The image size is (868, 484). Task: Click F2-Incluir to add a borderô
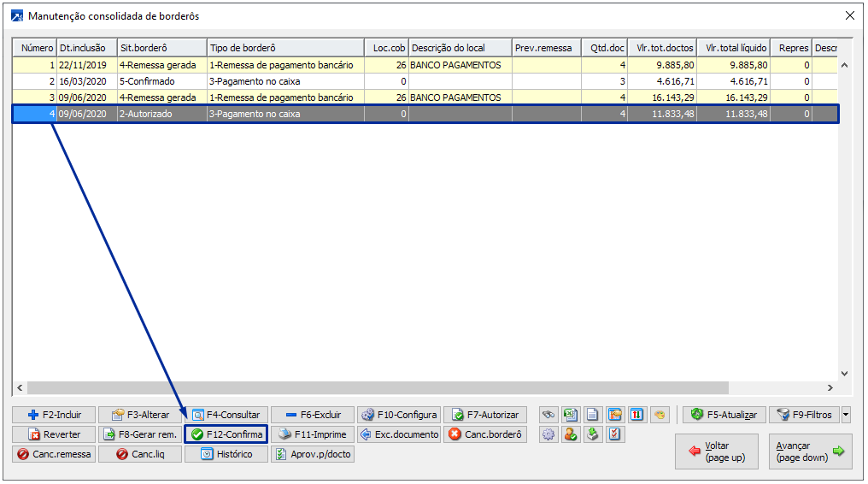(55, 415)
